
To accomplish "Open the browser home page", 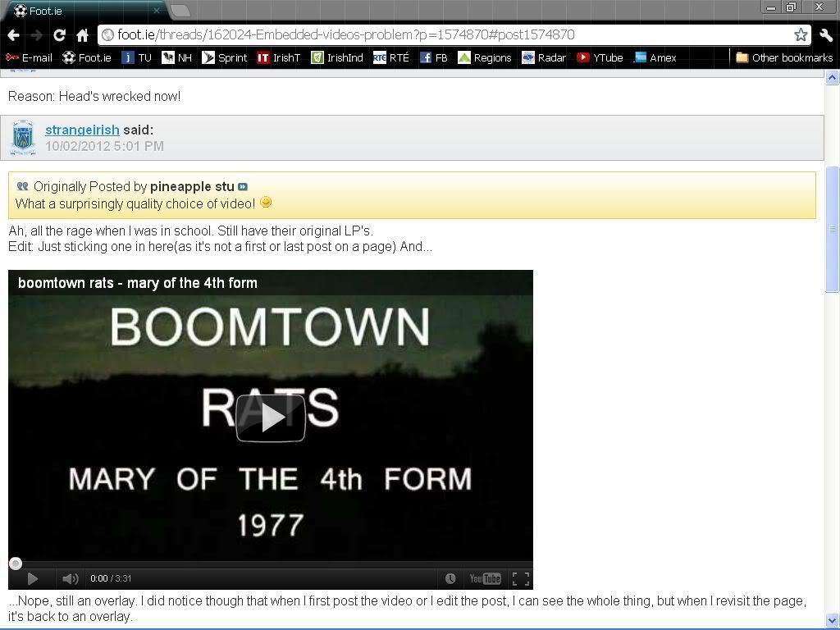I will [x=82, y=35].
